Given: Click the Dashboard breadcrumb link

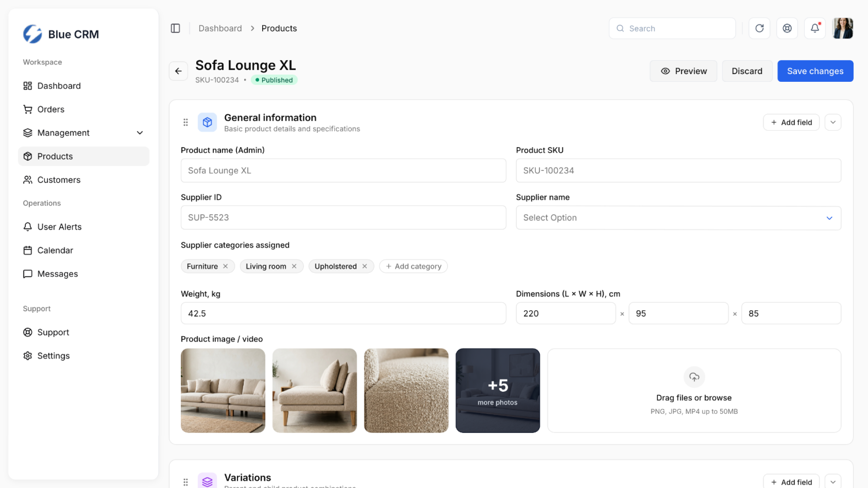Looking at the screenshot, I should [x=220, y=28].
